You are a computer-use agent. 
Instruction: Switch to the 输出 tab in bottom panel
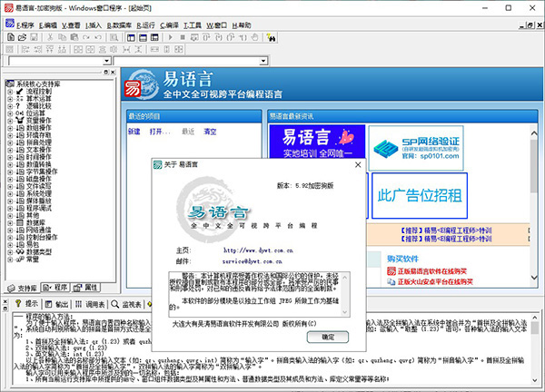point(56,305)
